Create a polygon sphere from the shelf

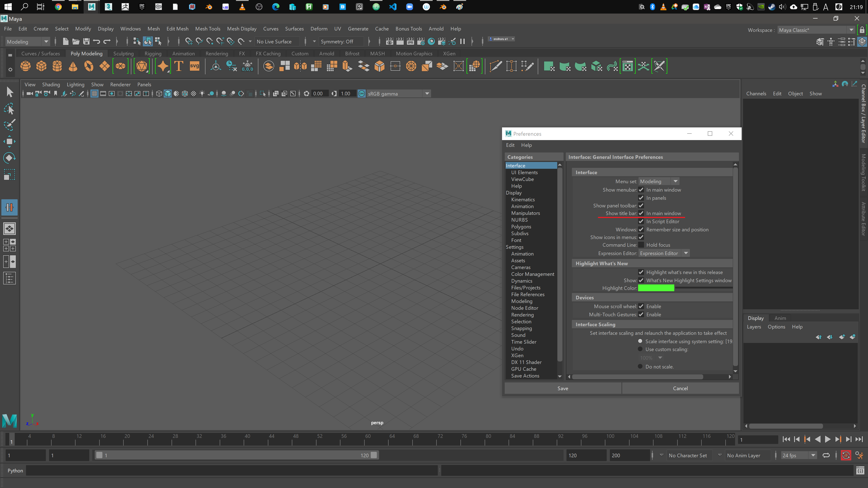pos(25,66)
